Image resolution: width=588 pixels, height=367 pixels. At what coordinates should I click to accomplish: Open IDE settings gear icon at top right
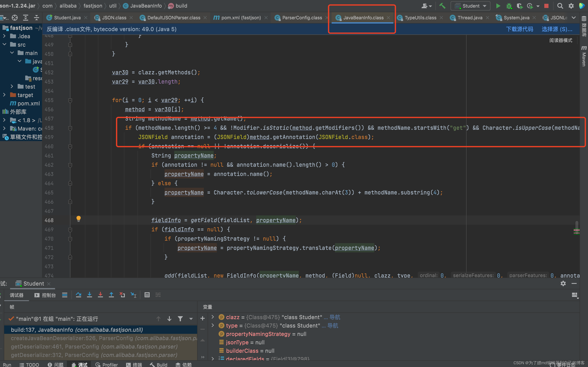pos(571,6)
